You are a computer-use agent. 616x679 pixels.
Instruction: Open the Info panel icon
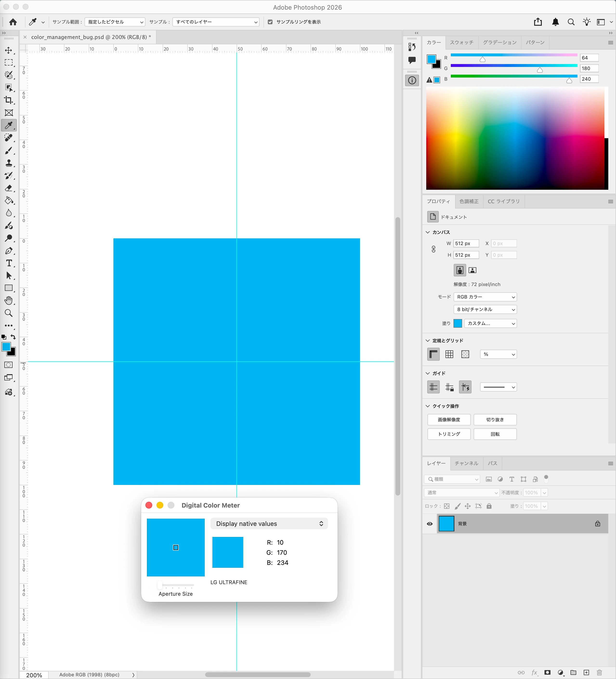412,80
